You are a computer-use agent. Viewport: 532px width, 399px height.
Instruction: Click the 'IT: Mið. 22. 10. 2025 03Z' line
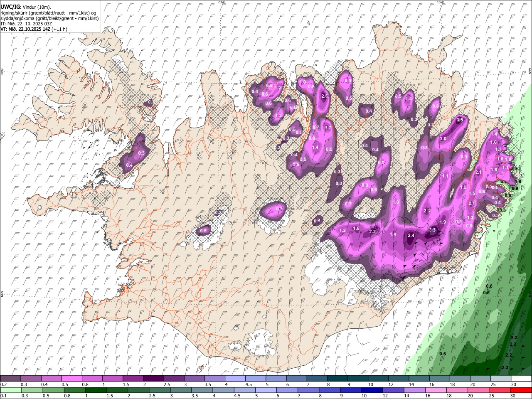pyautogui.click(x=26, y=24)
